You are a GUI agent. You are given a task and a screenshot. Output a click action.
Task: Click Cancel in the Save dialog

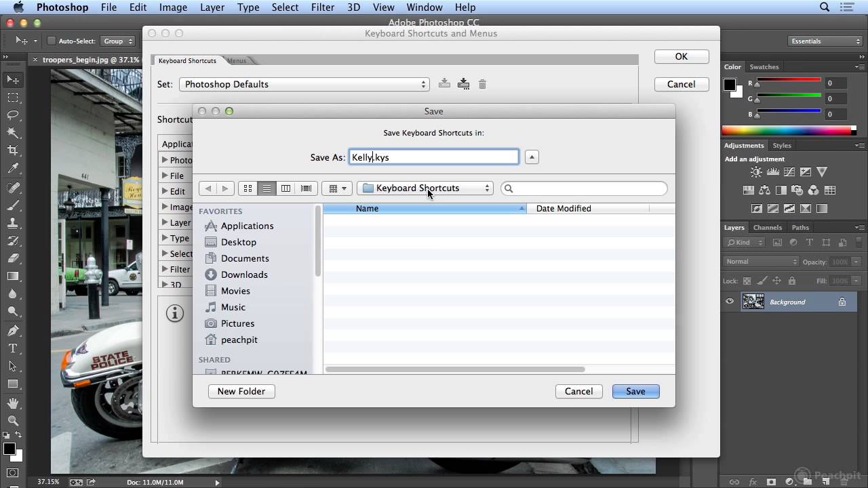(578, 391)
